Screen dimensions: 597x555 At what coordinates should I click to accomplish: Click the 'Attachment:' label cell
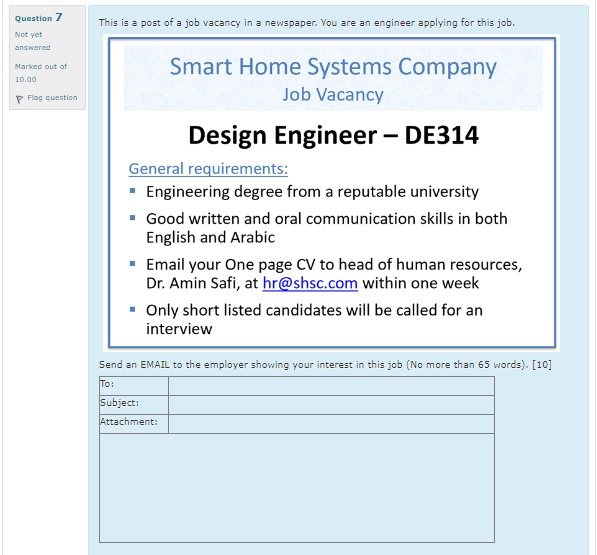pyautogui.click(x=134, y=424)
